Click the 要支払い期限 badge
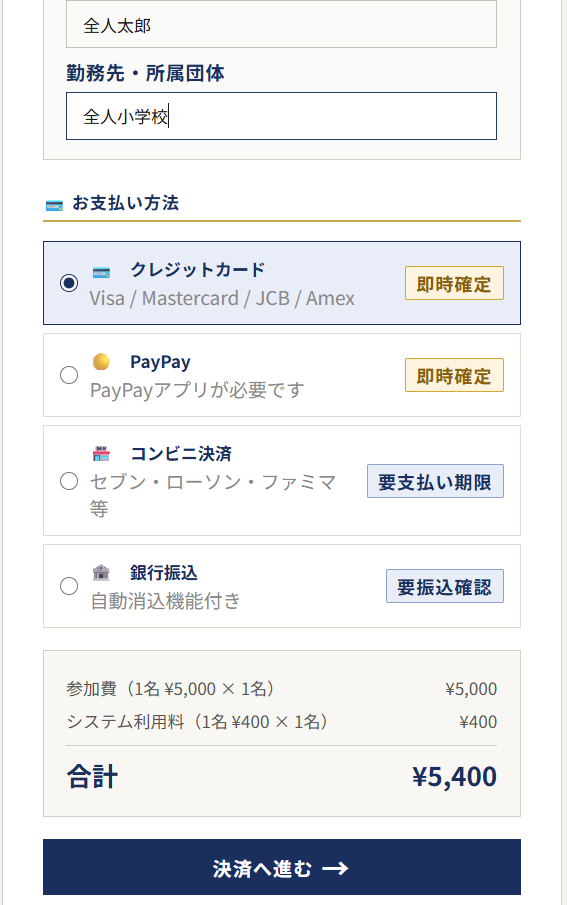Screen dimensions: 567x905 click(435, 481)
